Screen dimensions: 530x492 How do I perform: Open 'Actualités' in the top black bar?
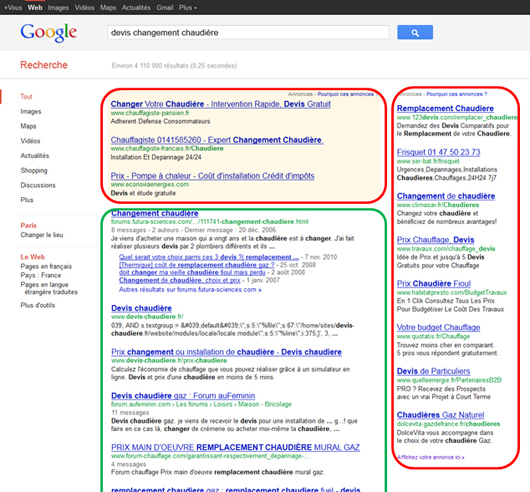[x=136, y=7]
